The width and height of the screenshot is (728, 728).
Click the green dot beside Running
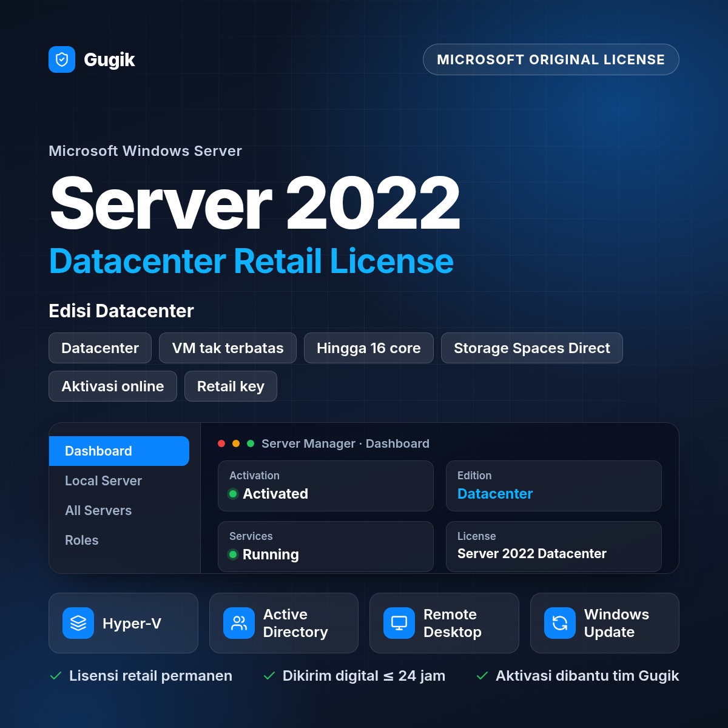(x=233, y=554)
